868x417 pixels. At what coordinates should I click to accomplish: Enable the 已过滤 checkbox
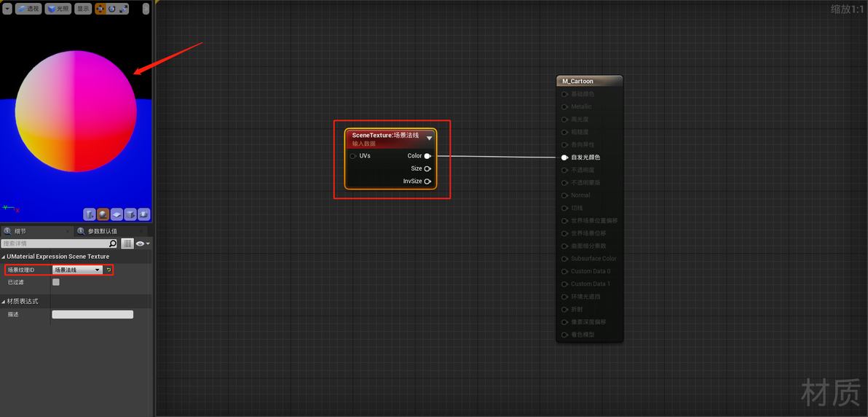[56, 282]
